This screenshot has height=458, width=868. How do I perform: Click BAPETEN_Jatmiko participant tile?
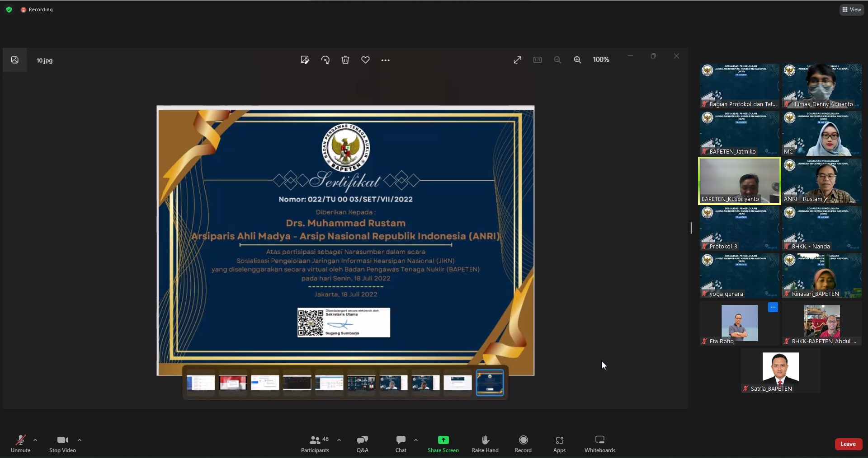tap(740, 133)
